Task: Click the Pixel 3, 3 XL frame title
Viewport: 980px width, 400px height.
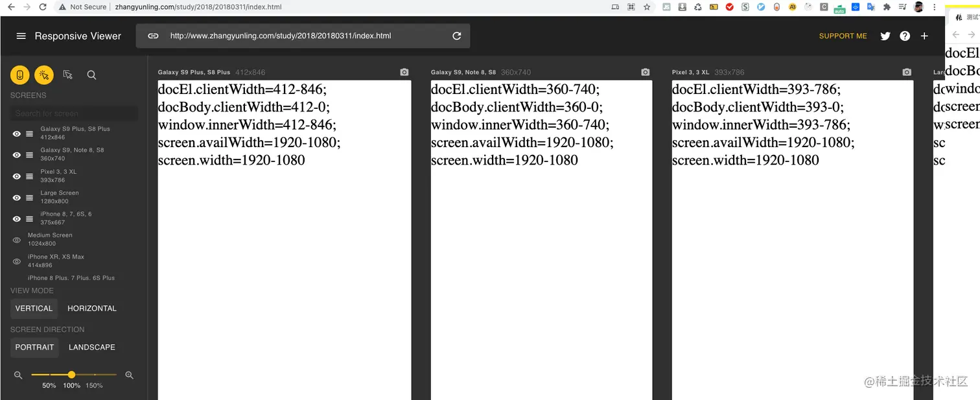Action: [x=692, y=72]
